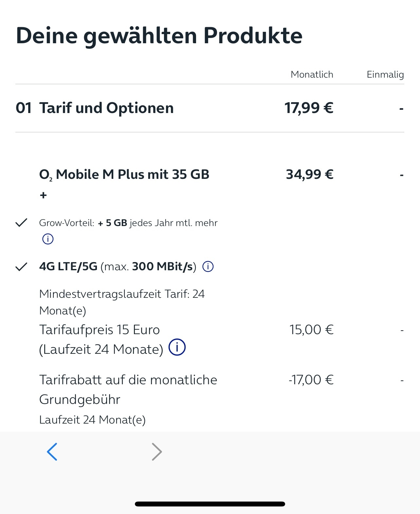Image resolution: width=420 pixels, height=514 pixels.
Task: Tap Deine gewählten Produkte heading
Action: point(159,36)
